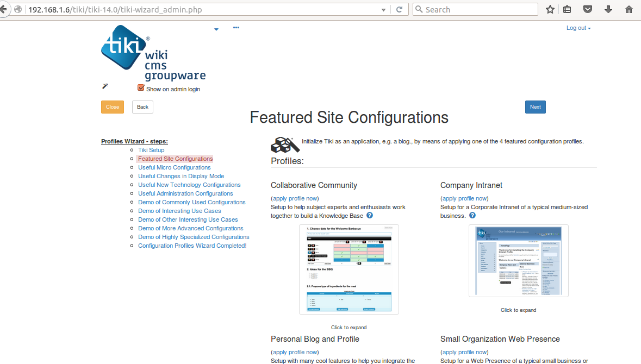
Task: Click the blue Next button
Action: pyautogui.click(x=536, y=107)
